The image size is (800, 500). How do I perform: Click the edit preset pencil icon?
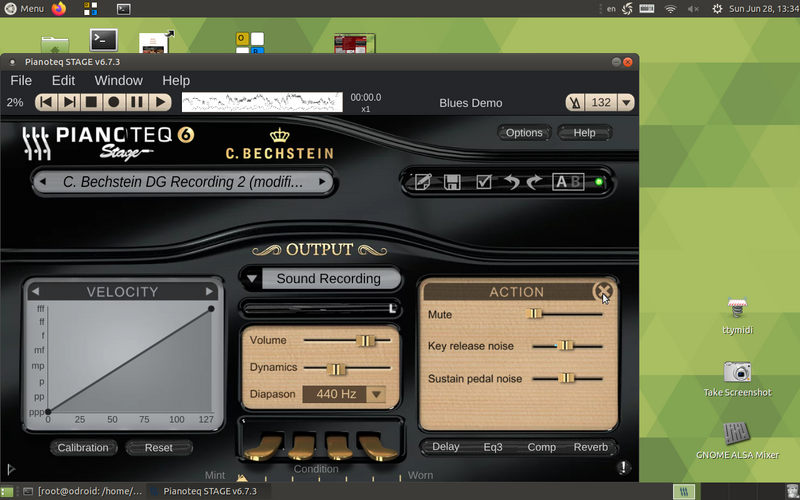tap(423, 182)
